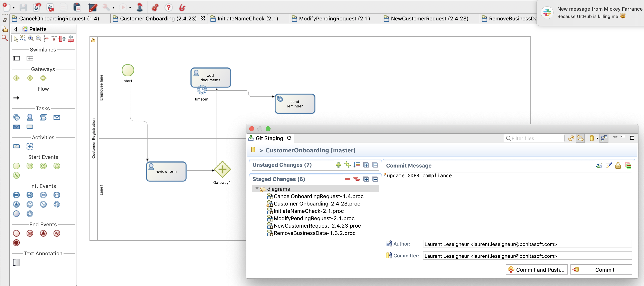Click the Lane swimlane palette icon
Image resolution: width=644 pixels, height=286 pixels.
30,58
